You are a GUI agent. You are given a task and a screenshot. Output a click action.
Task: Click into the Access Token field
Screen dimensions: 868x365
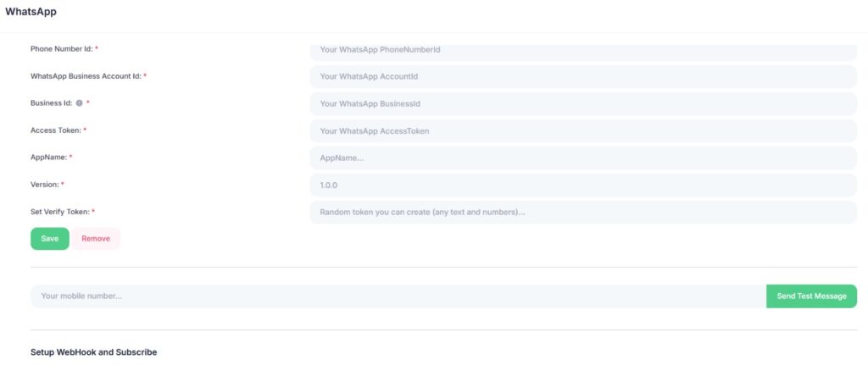click(582, 131)
